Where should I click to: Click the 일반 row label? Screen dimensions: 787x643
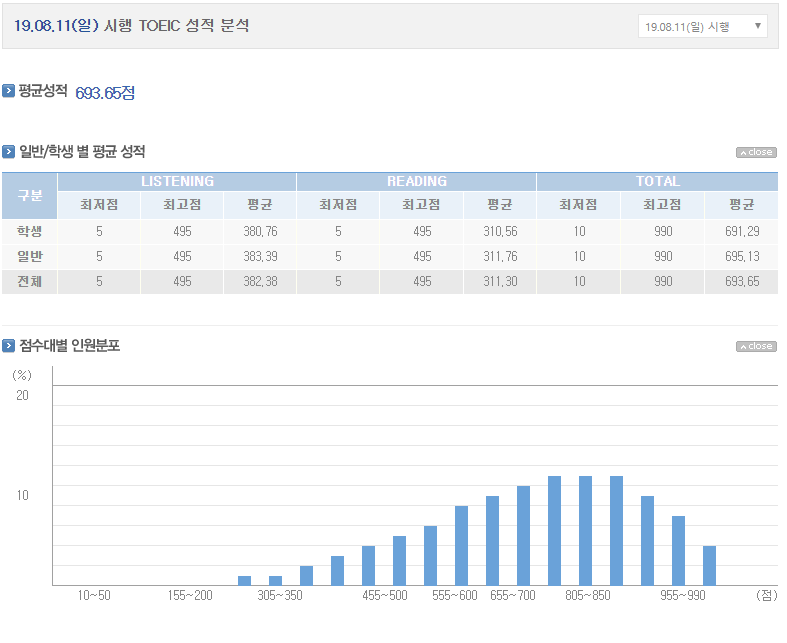pos(30,256)
